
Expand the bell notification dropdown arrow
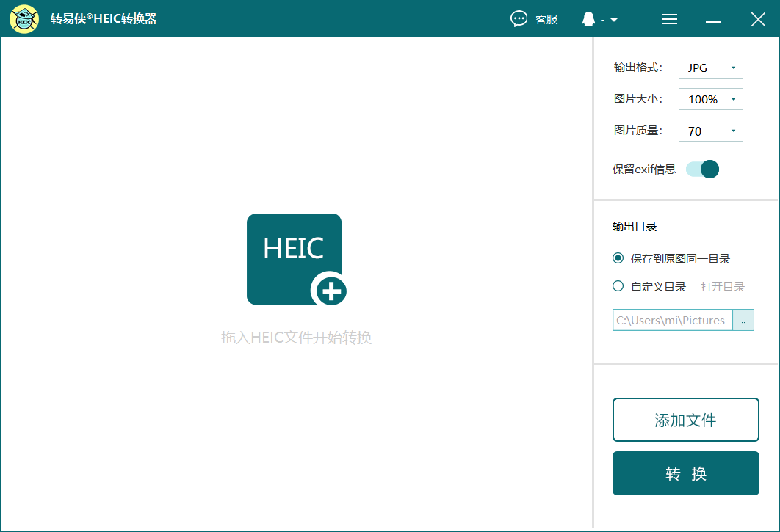tap(613, 18)
